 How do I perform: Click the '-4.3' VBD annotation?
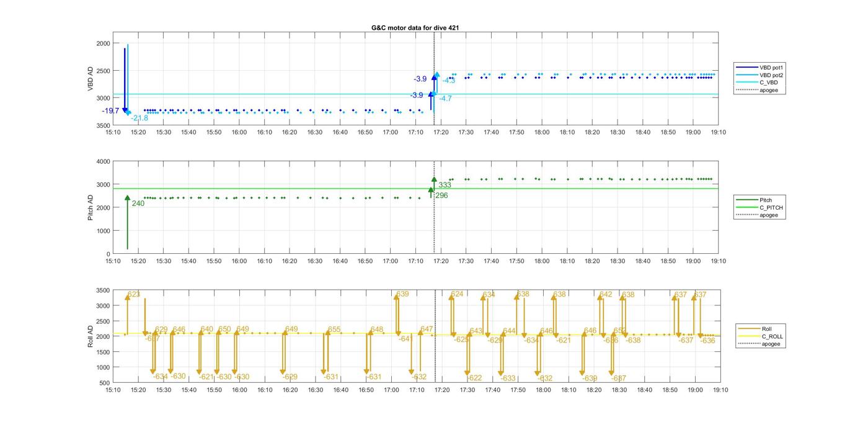448,81
